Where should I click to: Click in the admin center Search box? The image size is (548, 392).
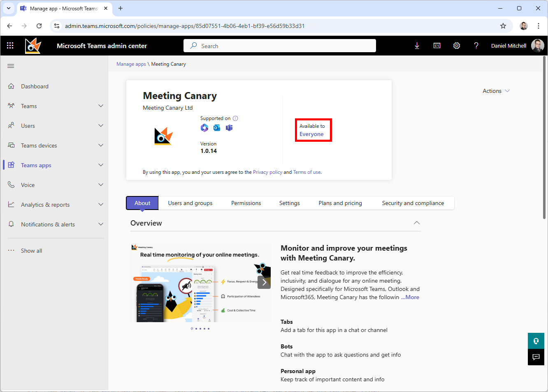coord(280,46)
